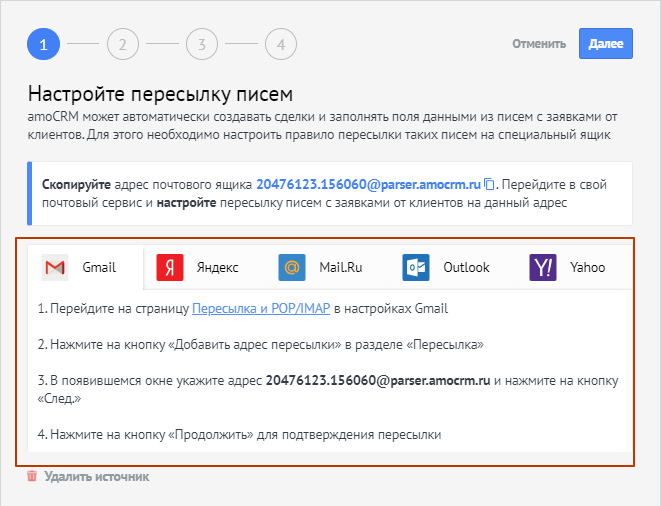Click the Настройте пересылку писем heading

160,94
